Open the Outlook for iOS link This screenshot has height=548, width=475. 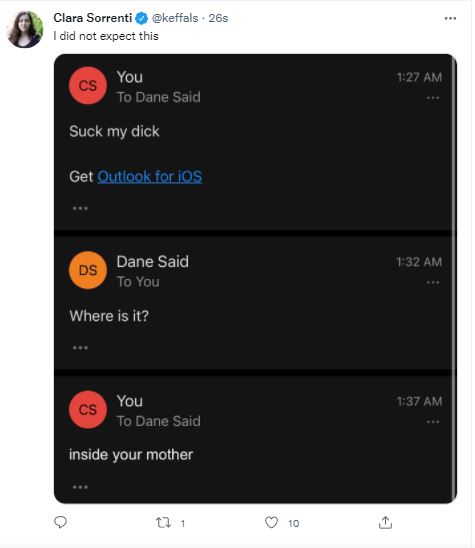[150, 176]
